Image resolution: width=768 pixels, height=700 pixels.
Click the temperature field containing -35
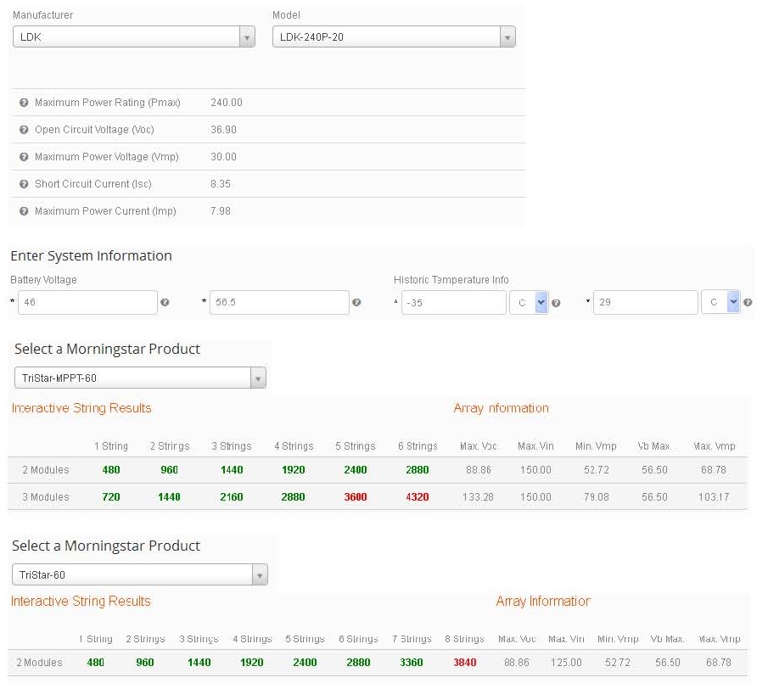[x=453, y=303]
